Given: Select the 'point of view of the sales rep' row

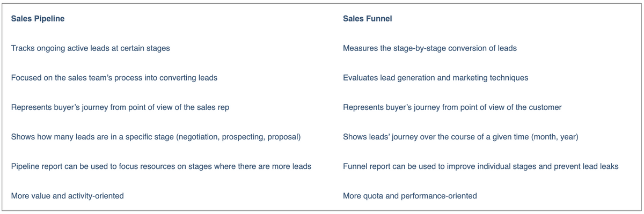Looking at the screenshot, I should point(120,107).
